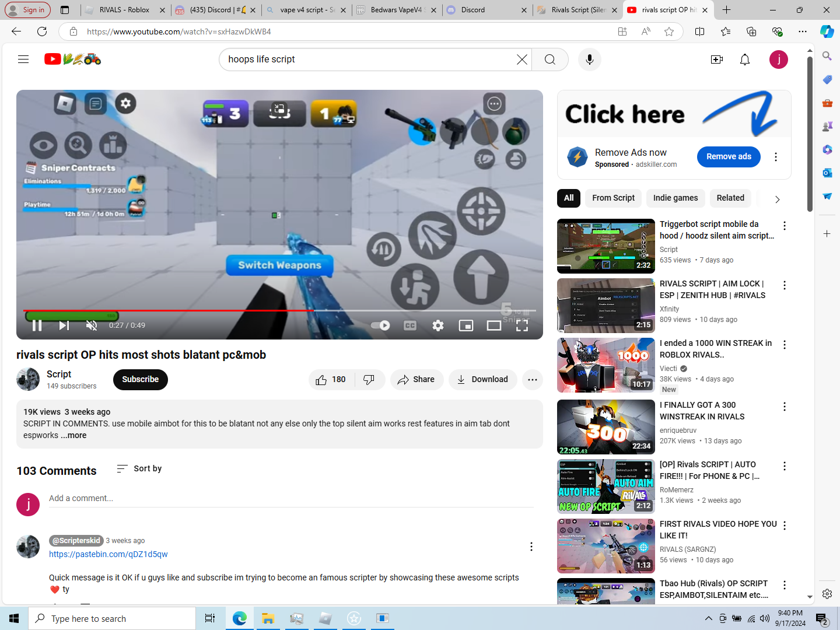Unmute the video player

[92, 325]
